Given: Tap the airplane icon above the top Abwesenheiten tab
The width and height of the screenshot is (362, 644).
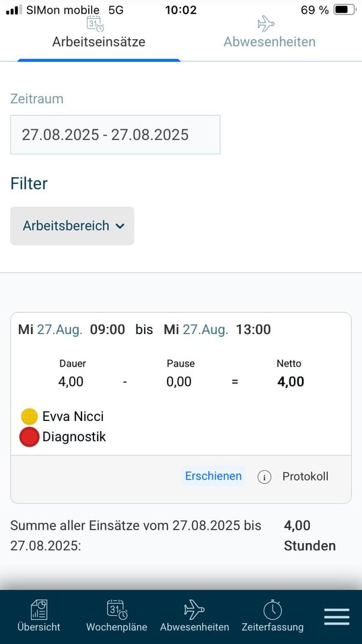Looking at the screenshot, I should (266, 24).
